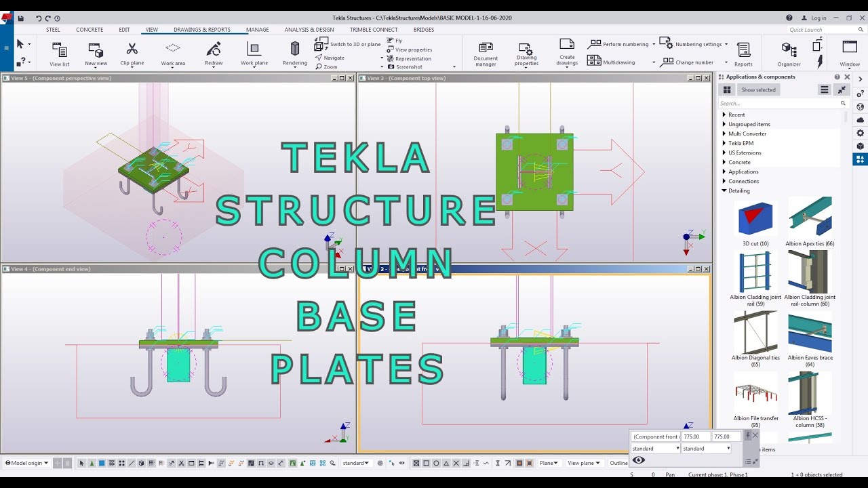Open the CONCRETE ribbon tab
This screenshot has width=868, height=488.
coord(90,30)
